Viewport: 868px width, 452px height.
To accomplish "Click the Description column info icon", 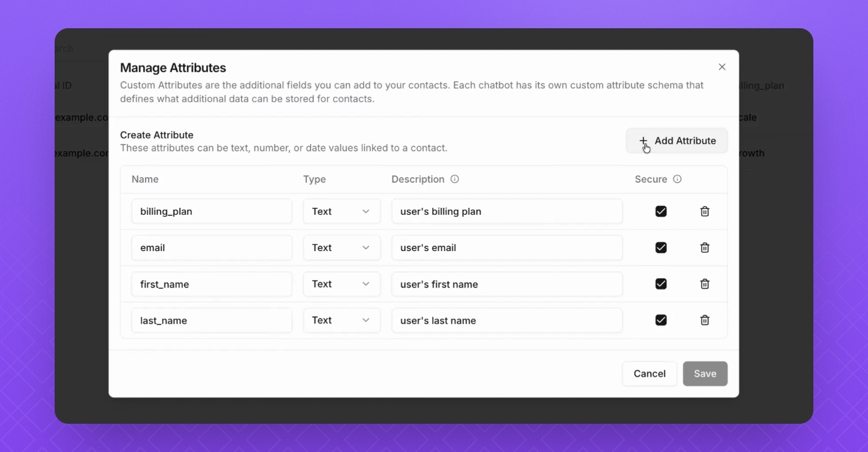I will (x=455, y=179).
